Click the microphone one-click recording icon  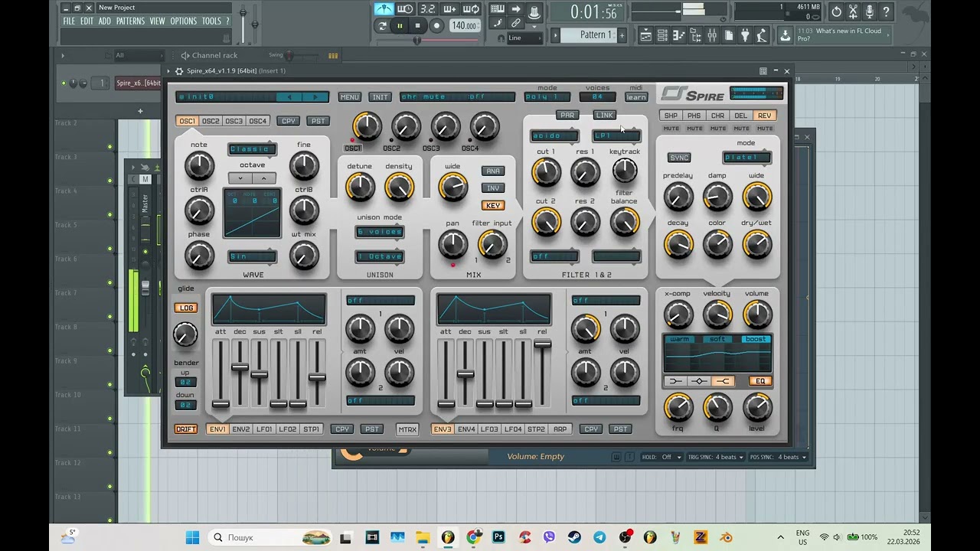870,12
